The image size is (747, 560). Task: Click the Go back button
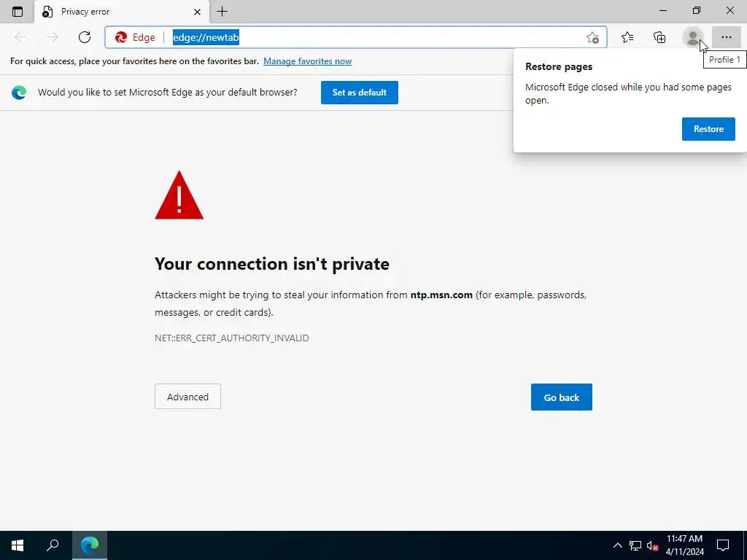pyautogui.click(x=561, y=397)
